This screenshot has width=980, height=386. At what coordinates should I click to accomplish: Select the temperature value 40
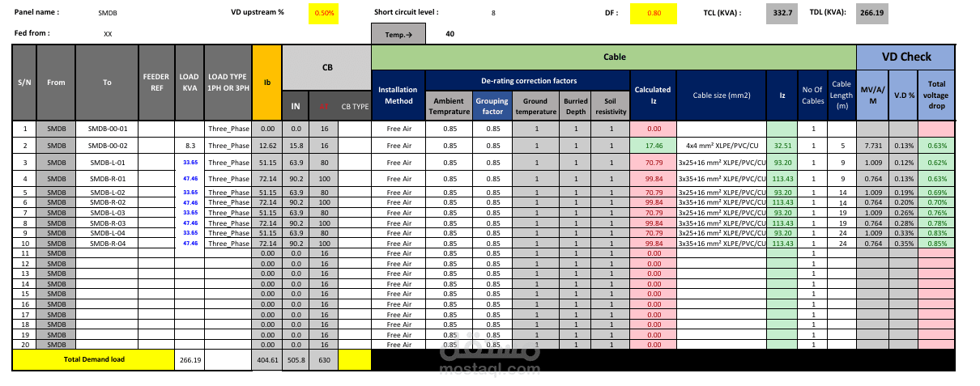tap(450, 34)
